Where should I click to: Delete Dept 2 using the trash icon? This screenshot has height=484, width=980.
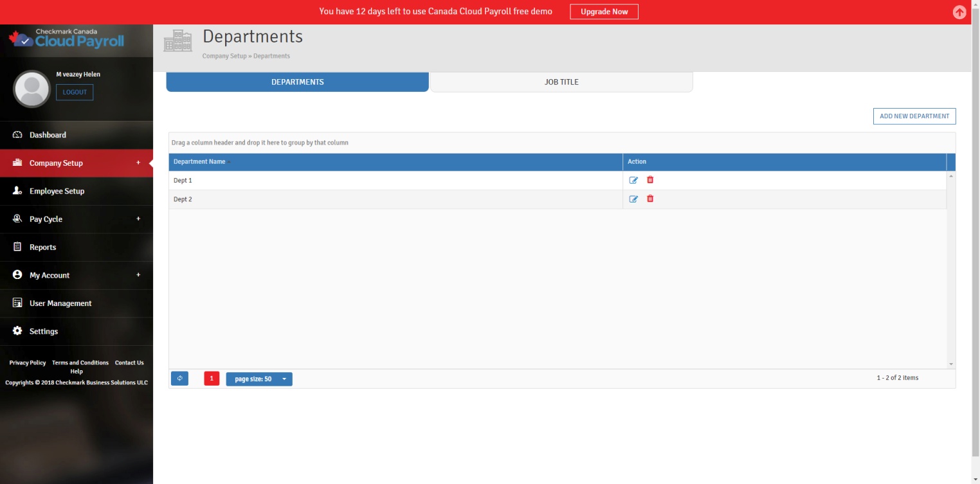click(x=650, y=199)
